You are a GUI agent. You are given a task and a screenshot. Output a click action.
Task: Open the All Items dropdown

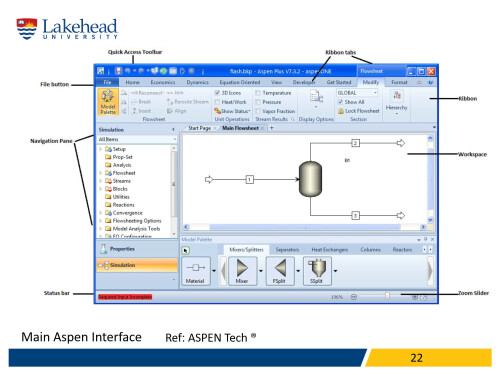[x=175, y=139]
